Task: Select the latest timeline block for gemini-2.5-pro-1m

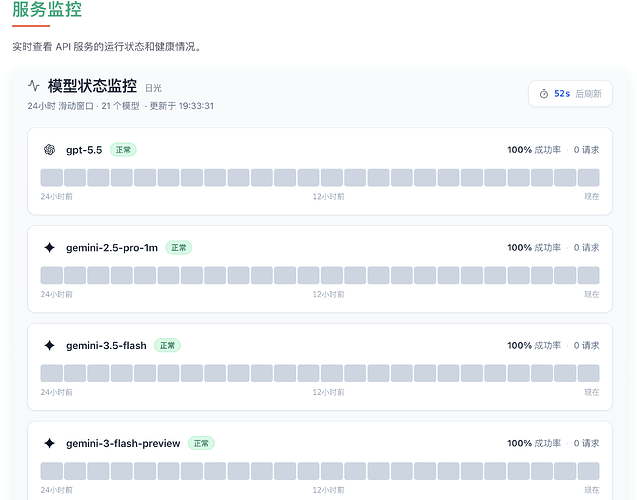Action: 589,275
